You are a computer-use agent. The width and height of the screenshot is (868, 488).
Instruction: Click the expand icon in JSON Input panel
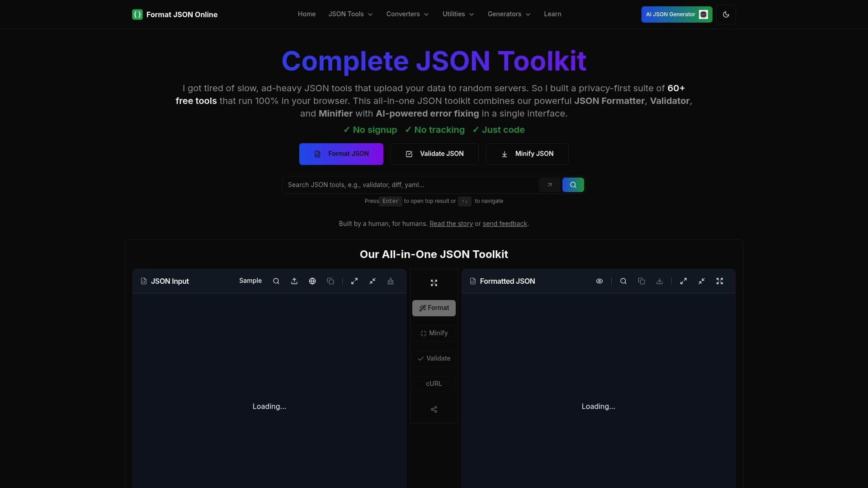coord(354,281)
